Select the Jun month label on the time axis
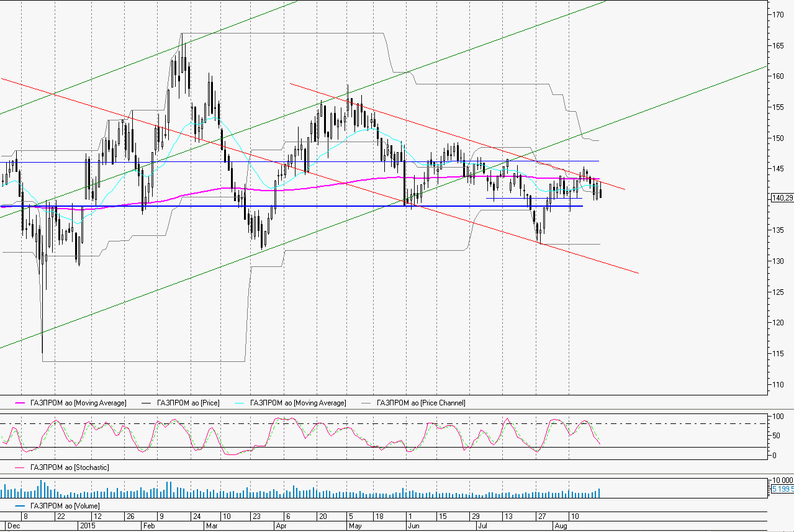794x532 pixels. tap(412, 525)
